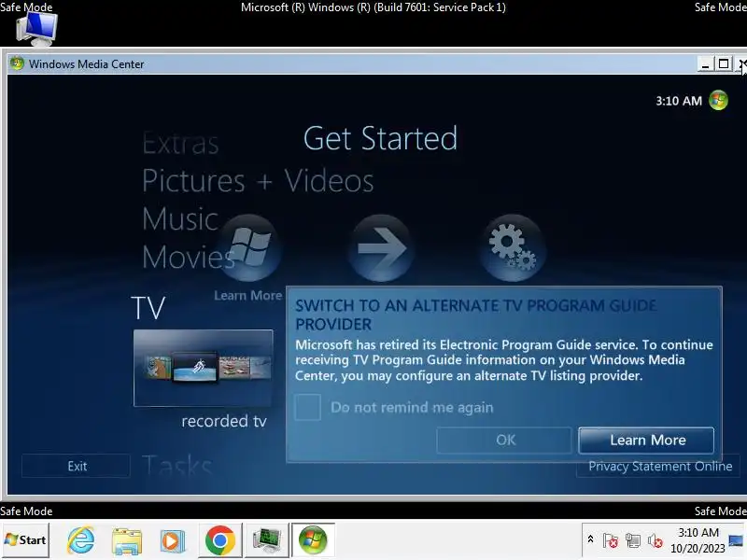Select the Movies menu category
The image size is (747, 560).
[189, 258]
